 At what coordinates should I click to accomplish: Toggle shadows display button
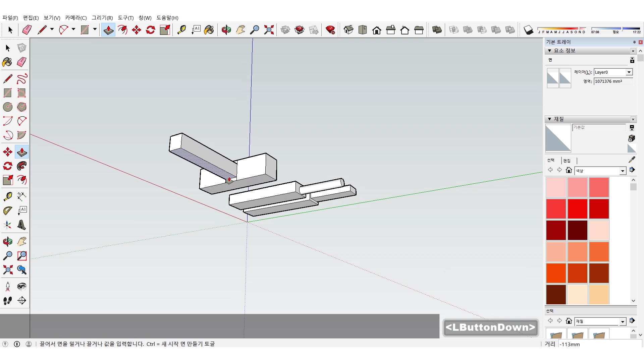click(x=528, y=30)
